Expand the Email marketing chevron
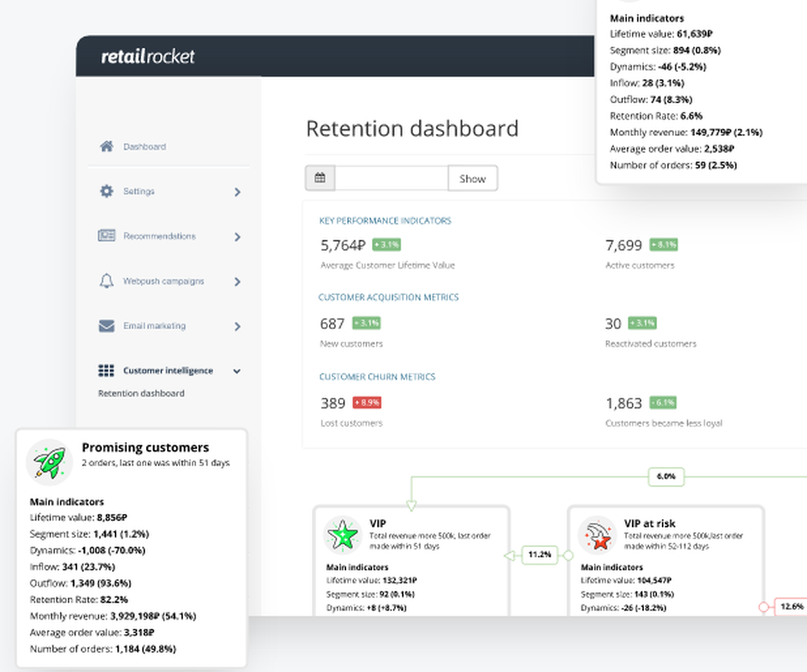 click(237, 327)
